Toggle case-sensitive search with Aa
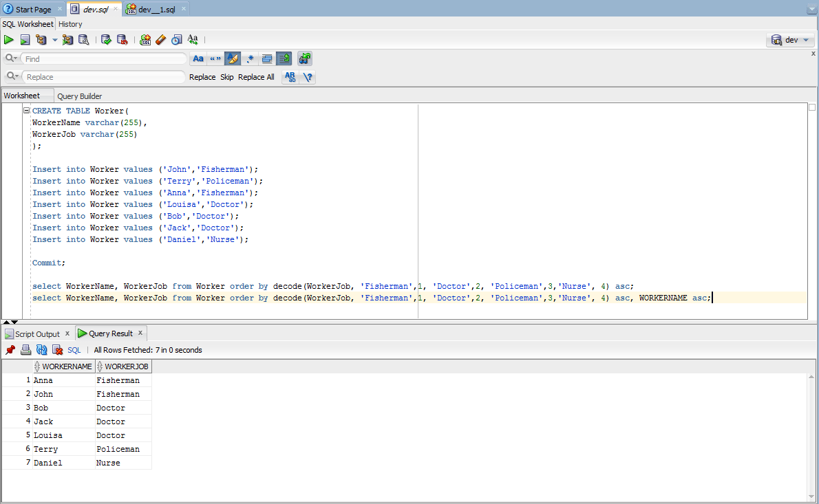This screenshot has height=504, width=819. [x=198, y=58]
